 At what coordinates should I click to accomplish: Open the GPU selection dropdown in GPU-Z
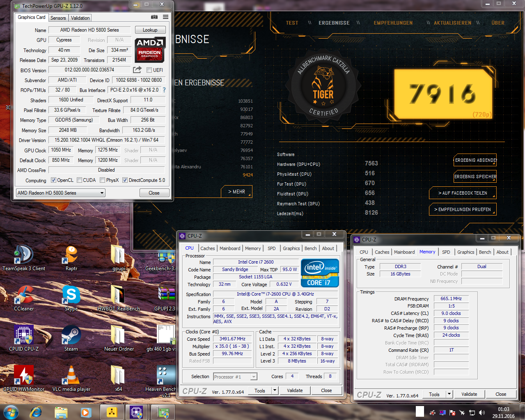[x=61, y=193]
